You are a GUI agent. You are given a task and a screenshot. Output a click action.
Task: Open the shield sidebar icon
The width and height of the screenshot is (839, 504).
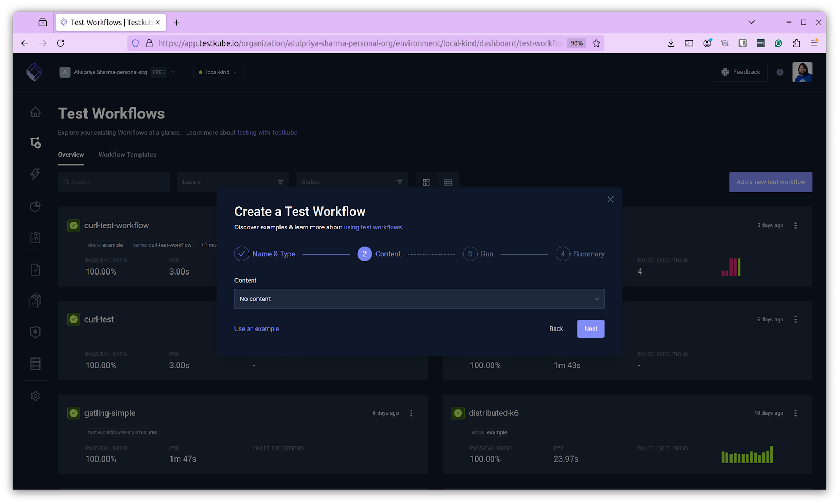coord(35,332)
